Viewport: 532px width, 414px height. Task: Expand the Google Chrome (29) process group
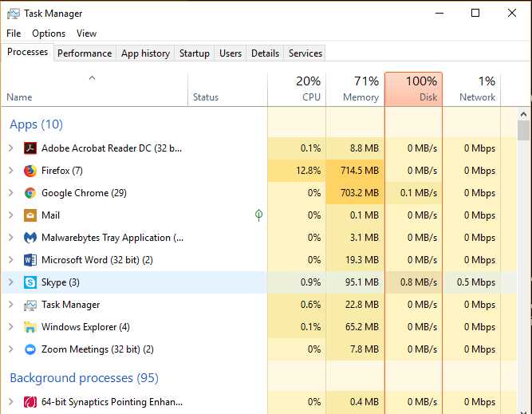pyautogui.click(x=11, y=193)
